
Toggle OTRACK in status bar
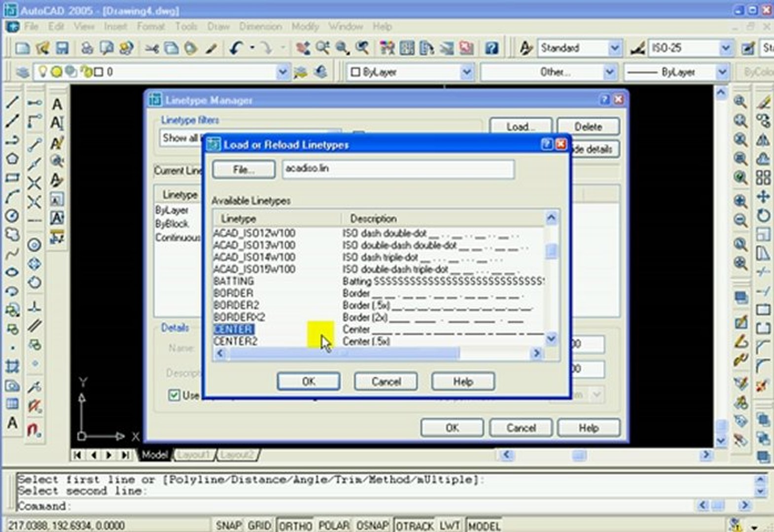click(x=415, y=526)
